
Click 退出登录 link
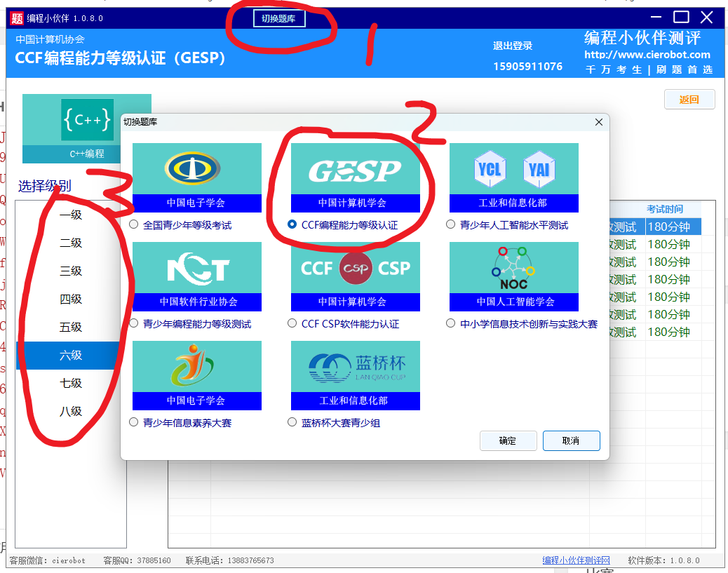click(513, 46)
